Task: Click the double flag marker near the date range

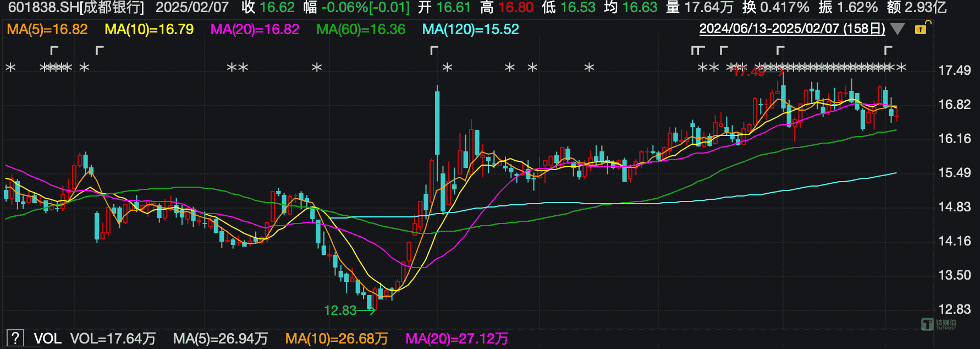Action: 697,51
